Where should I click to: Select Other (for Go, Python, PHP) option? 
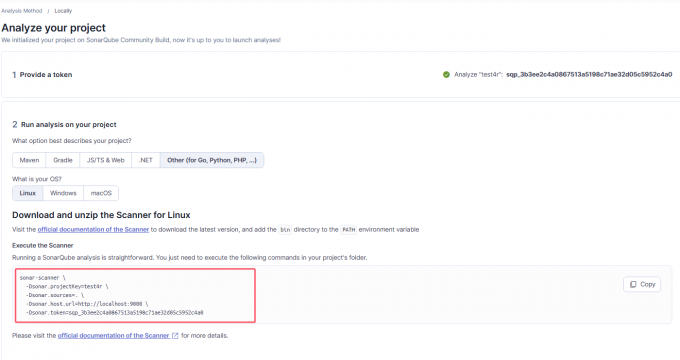coord(212,160)
